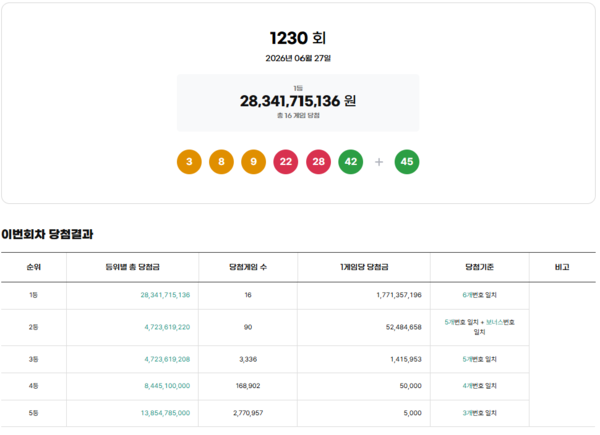Click the 이번회차 당첨결과 heading
600x435 pixels.
(x=47, y=234)
